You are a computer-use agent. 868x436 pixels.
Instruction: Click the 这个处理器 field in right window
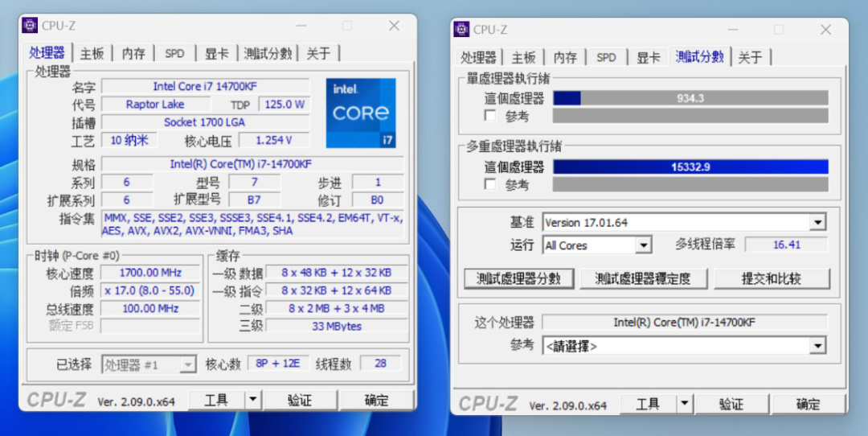(x=685, y=323)
